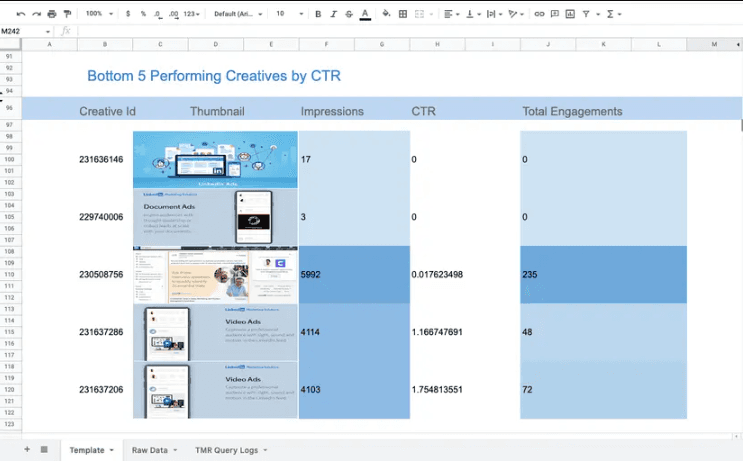Open the merge cells options arrow

coord(431,14)
